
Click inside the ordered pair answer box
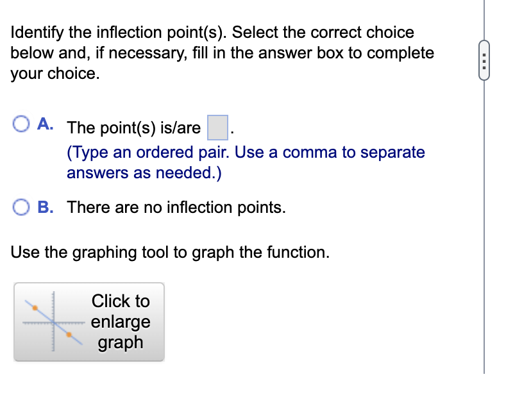click(x=217, y=128)
